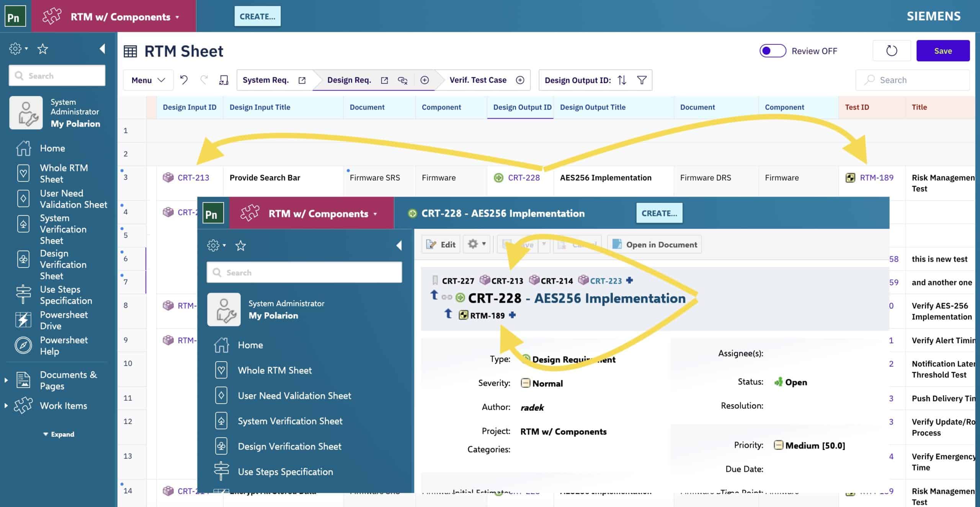Open Design Verification Sheet in inner window menu
The height and width of the screenshot is (507, 980).
[x=289, y=446]
